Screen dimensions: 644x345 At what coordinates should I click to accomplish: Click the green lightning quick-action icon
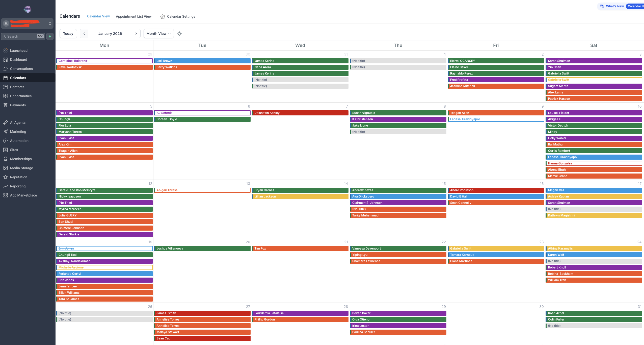50,36
